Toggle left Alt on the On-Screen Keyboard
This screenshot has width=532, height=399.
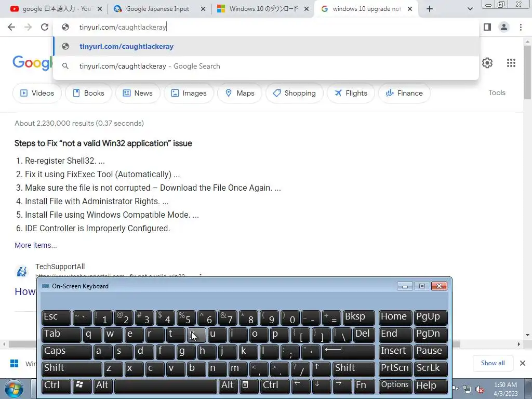[102, 386]
